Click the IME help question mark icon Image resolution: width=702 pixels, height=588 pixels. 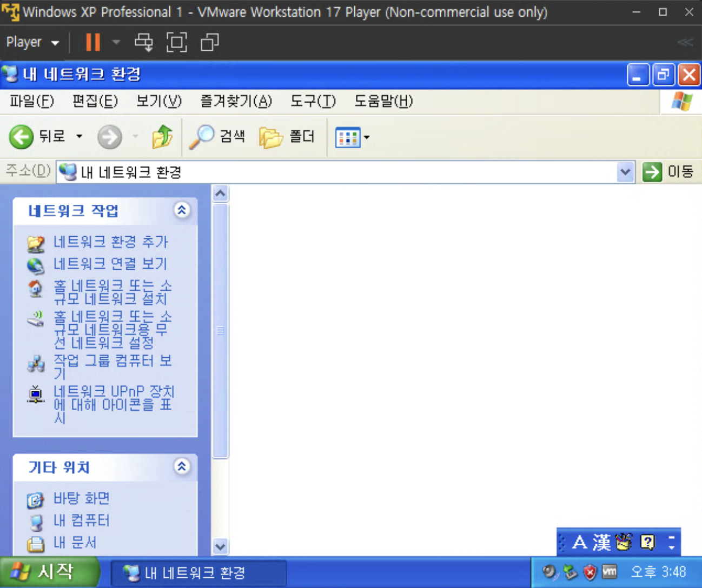click(647, 542)
